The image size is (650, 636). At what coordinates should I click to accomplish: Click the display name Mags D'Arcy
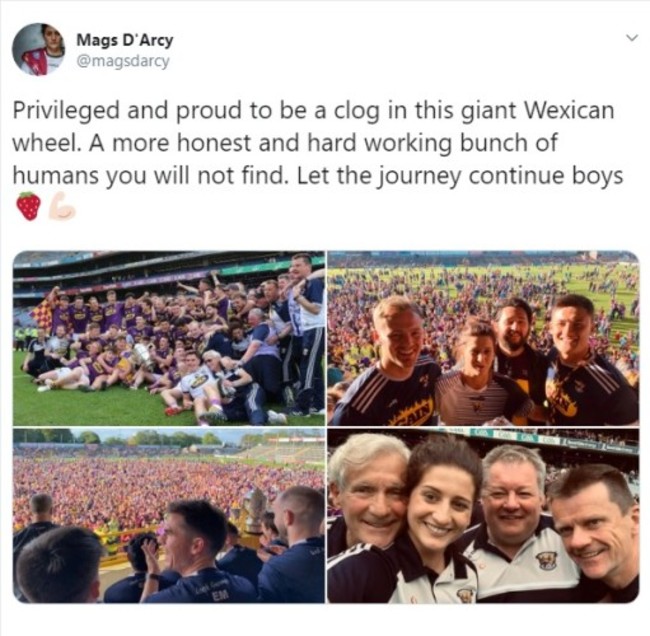pyautogui.click(x=125, y=40)
